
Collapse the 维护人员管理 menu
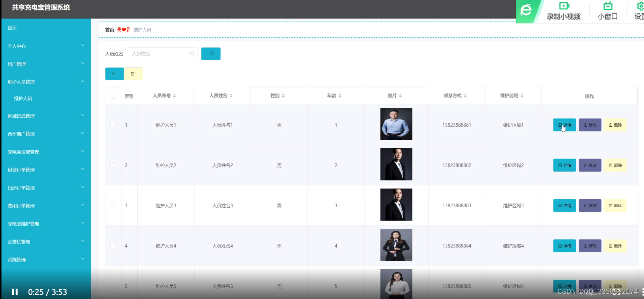pyautogui.click(x=46, y=82)
